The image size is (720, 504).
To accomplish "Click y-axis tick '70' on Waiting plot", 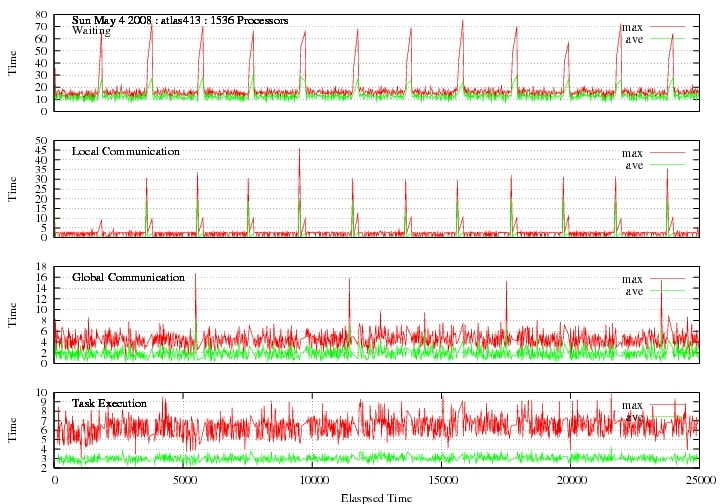I will 41,27.
